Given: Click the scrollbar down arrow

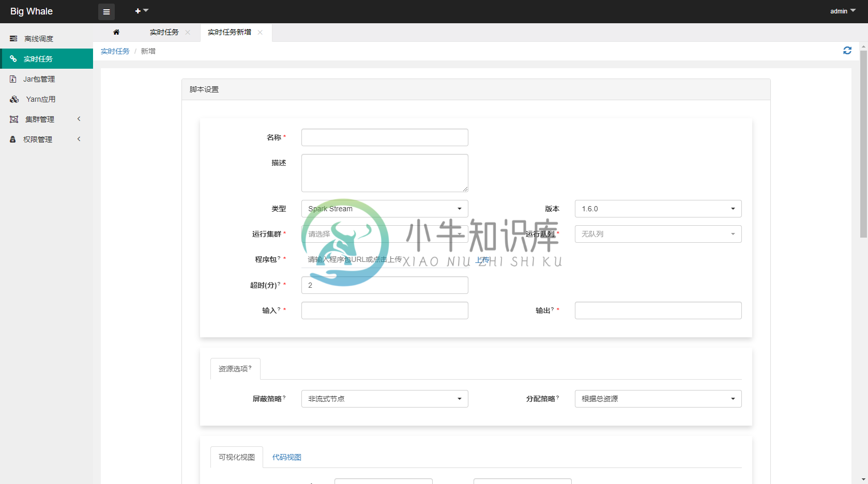Looking at the screenshot, I should click(x=863, y=480).
